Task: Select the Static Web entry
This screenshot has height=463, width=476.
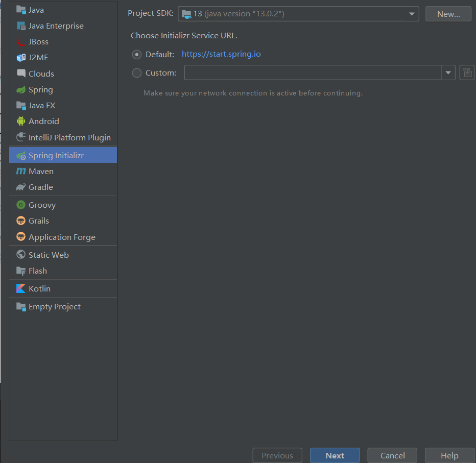Action: click(x=63, y=255)
